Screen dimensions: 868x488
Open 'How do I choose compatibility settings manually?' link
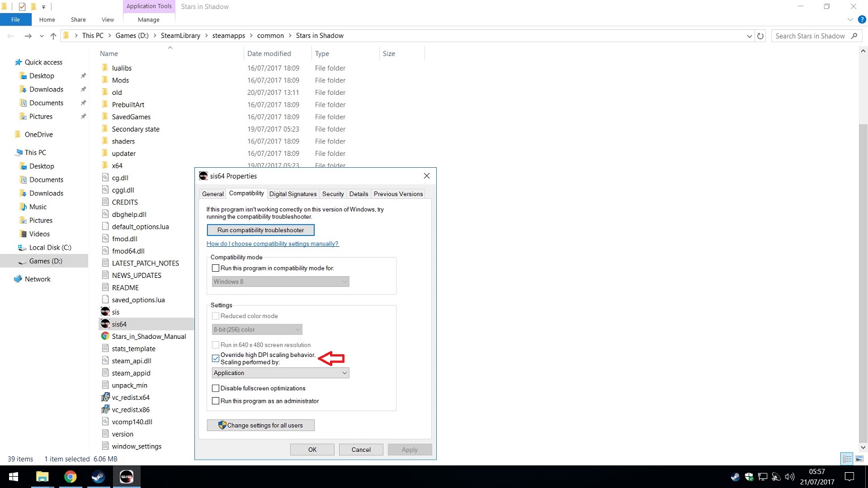pyautogui.click(x=272, y=243)
